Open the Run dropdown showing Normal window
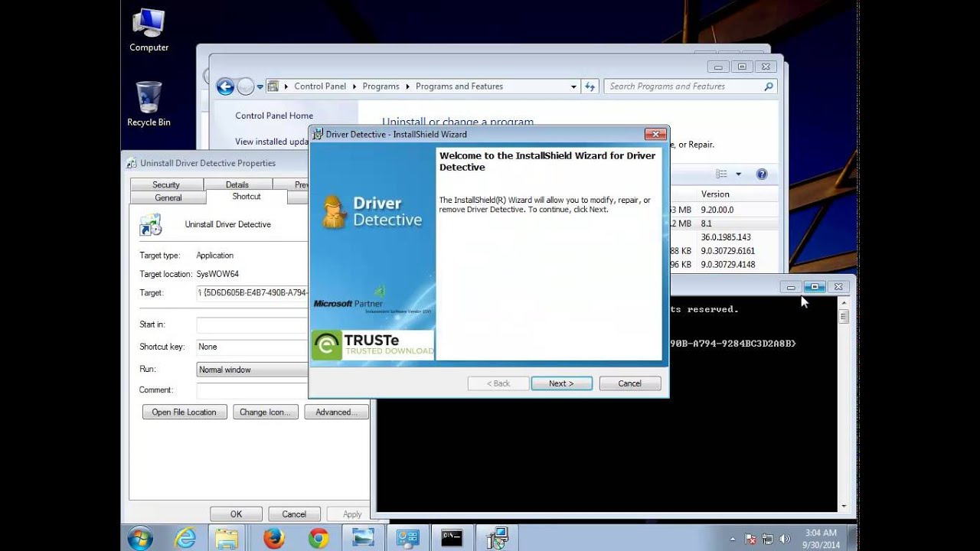This screenshot has width=980, height=551. pyautogui.click(x=253, y=370)
